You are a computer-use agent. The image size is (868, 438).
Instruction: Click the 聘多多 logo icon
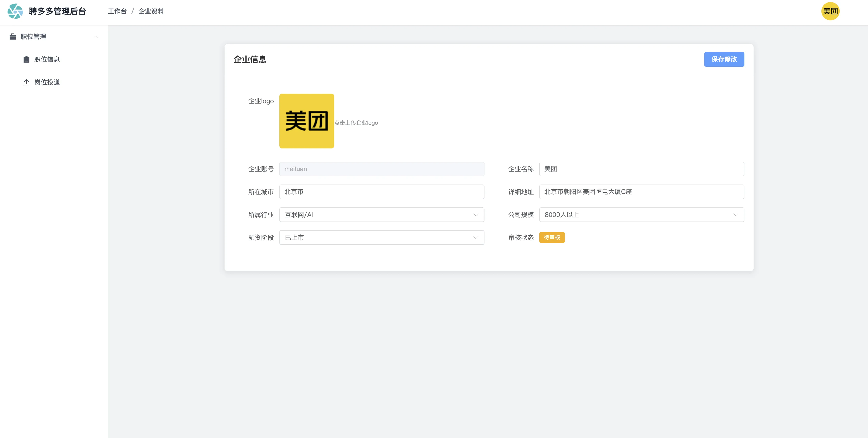[15, 11]
